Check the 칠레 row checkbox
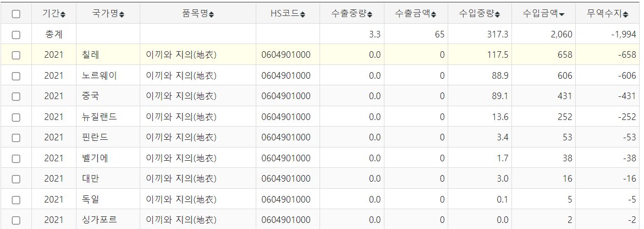Image resolution: width=644 pixels, height=229 pixels. tap(16, 55)
